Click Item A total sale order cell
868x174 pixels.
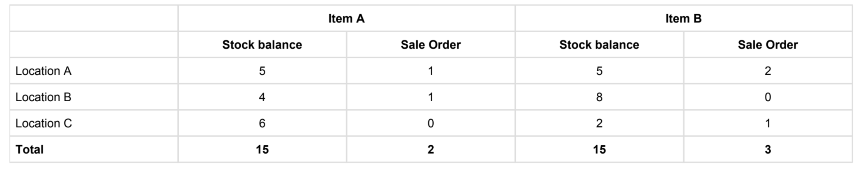[430, 149]
